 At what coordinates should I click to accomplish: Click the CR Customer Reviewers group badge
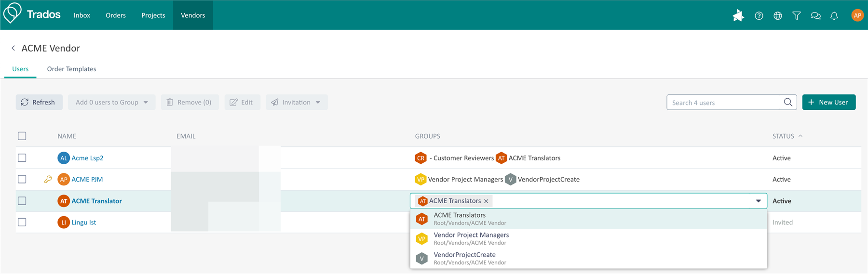point(420,158)
